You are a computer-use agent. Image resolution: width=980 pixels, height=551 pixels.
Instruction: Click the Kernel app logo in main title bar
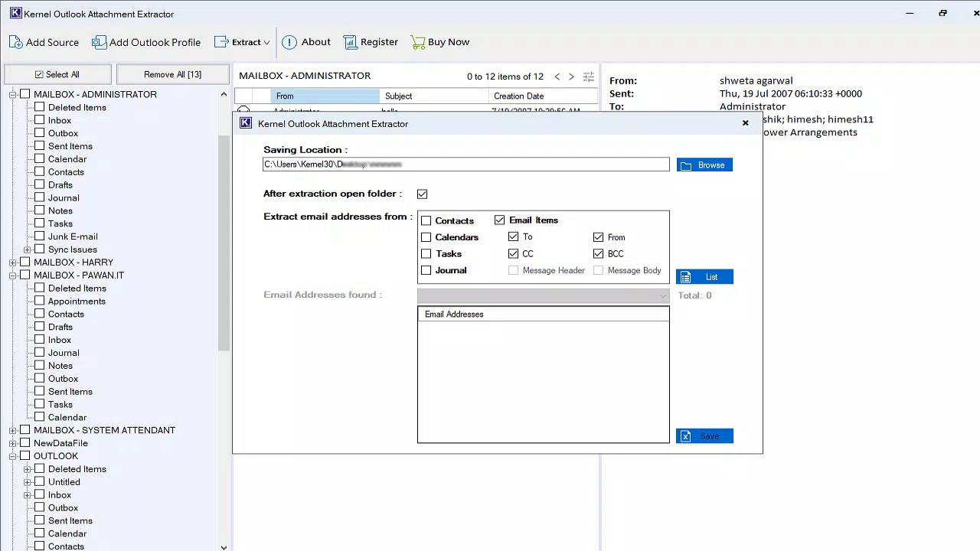15,13
